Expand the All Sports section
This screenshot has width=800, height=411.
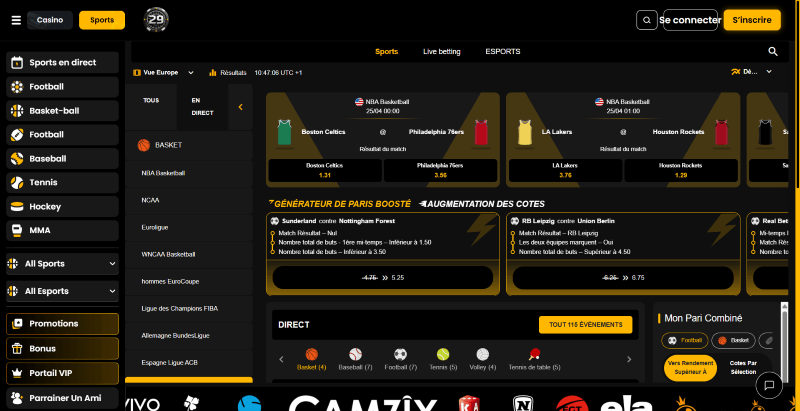point(62,264)
